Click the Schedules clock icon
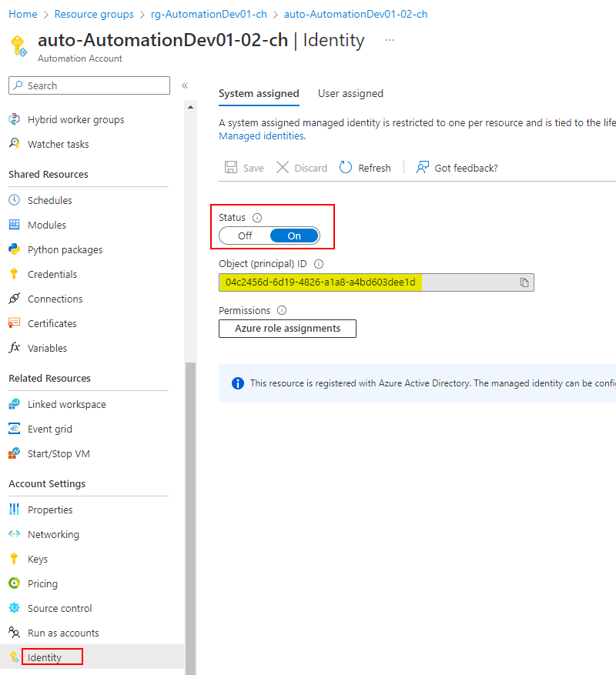The width and height of the screenshot is (616, 675). coord(14,200)
